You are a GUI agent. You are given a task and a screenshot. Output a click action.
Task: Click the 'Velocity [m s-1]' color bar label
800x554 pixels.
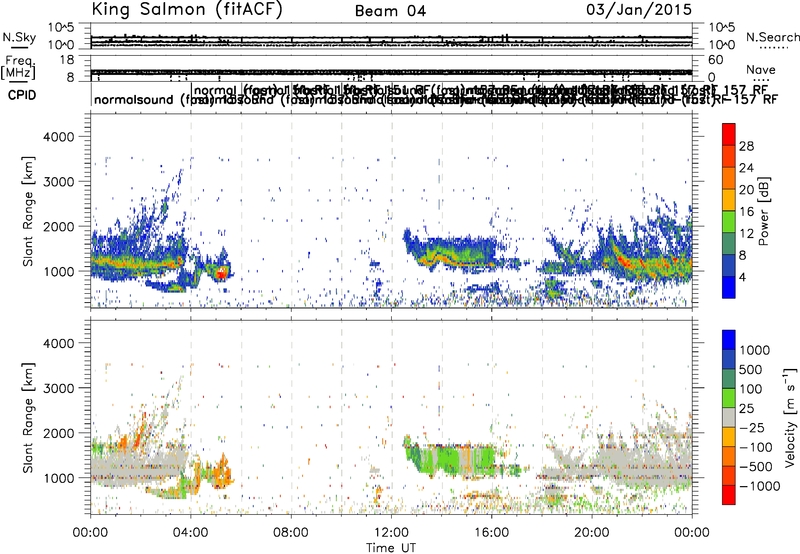[x=790, y=417]
